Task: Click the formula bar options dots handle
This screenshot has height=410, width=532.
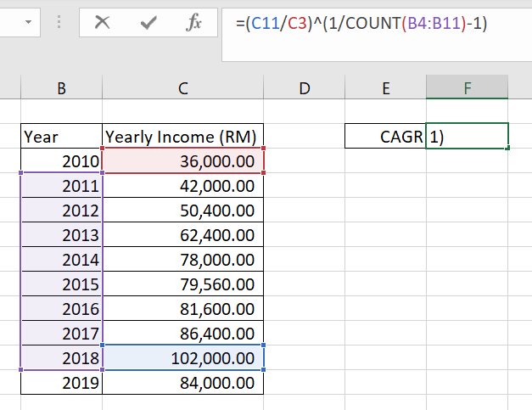Action: 59,22
